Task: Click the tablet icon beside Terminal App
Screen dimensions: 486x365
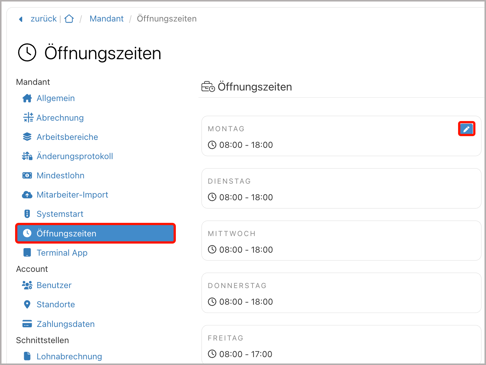Action: [27, 252]
